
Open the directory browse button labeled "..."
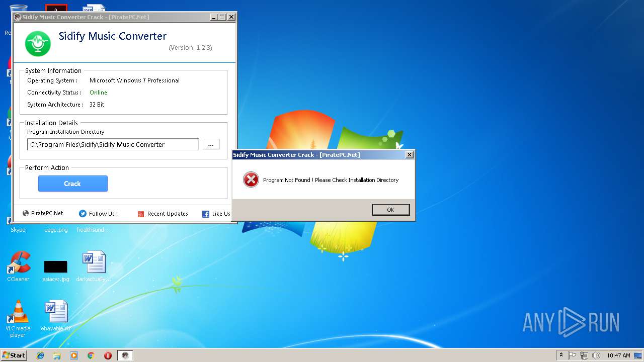(211, 145)
